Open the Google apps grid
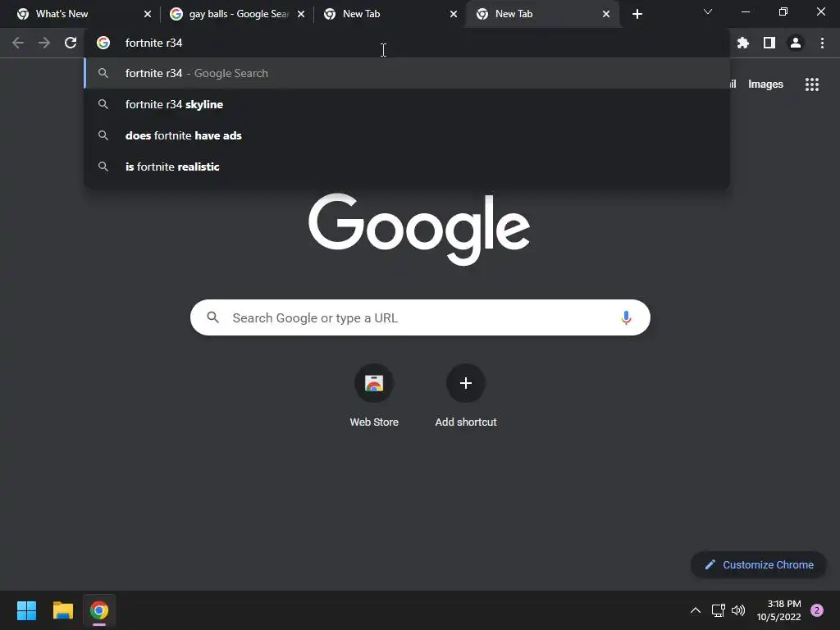 pos(812,84)
